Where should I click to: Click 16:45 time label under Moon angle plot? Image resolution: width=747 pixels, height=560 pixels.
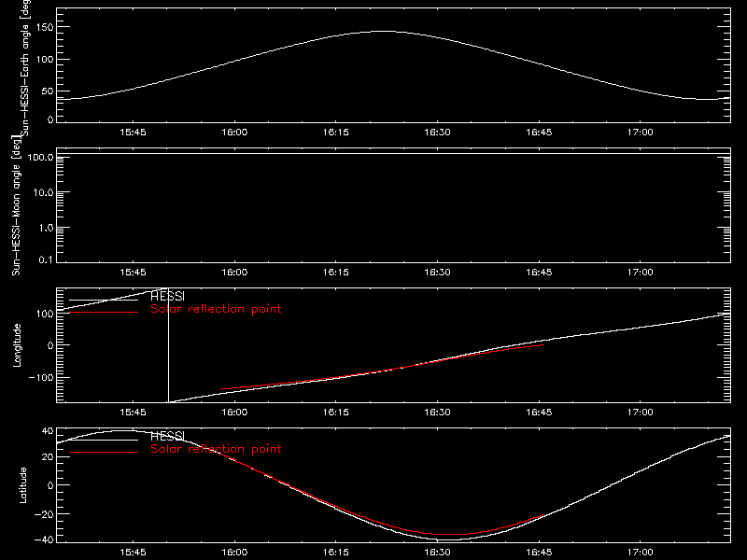pos(539,273)
